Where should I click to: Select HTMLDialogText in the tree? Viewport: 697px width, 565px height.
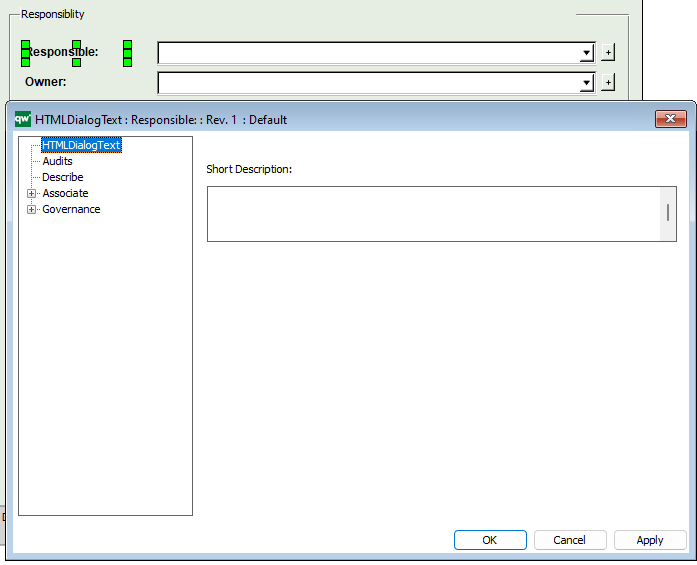coord(80,145)
